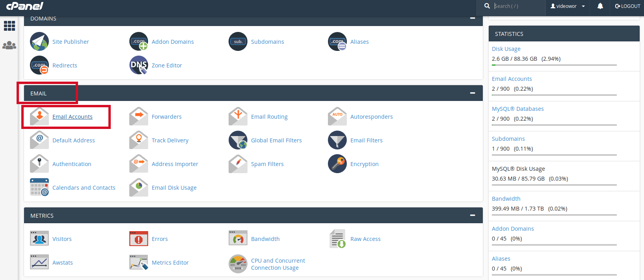This screenshot has width=644, height=280.
Task: Open the Autoresponders icon
Action: (337, 116)
